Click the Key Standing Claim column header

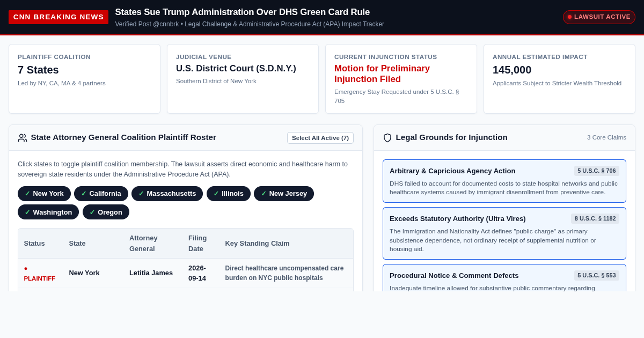[x=257, y=244]
